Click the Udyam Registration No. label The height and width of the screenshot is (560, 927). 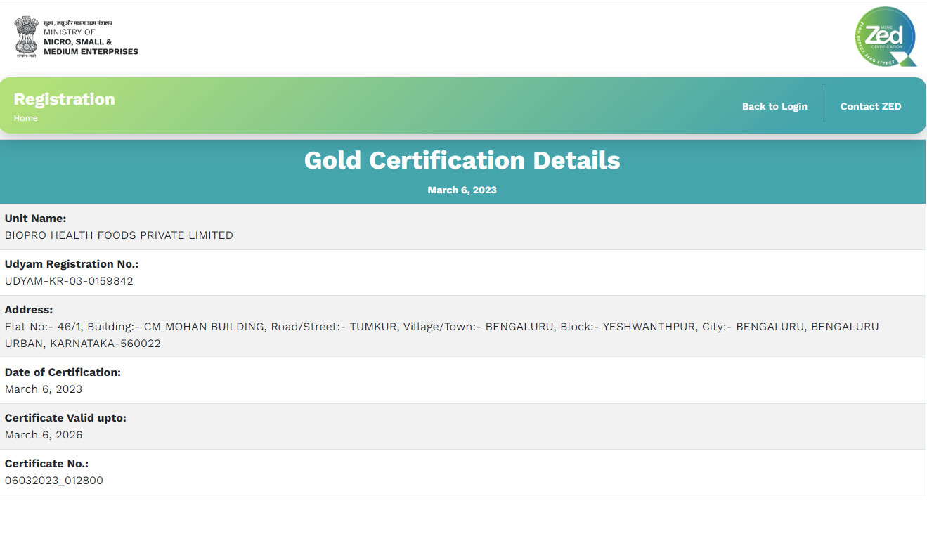[72, 264]
